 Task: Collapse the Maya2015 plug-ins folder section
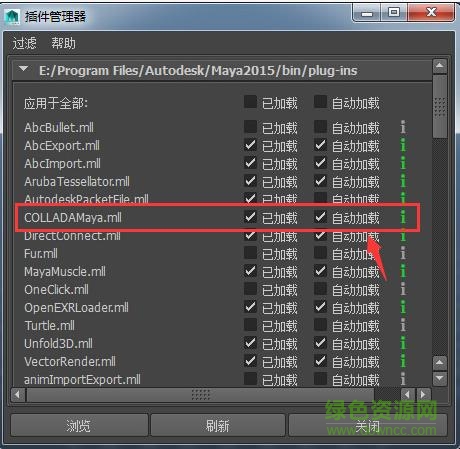(23, 69)
